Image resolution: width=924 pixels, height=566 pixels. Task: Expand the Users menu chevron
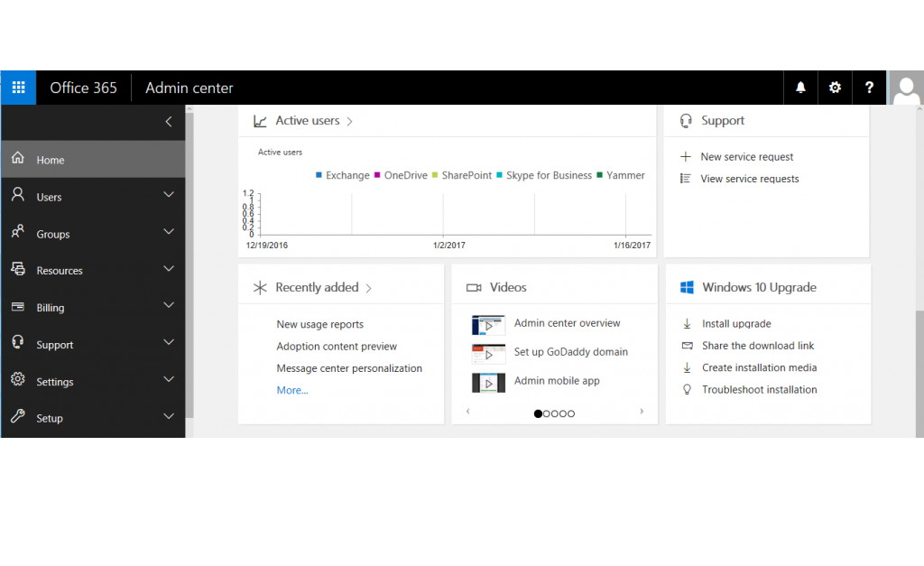click(x=169, y=195)
